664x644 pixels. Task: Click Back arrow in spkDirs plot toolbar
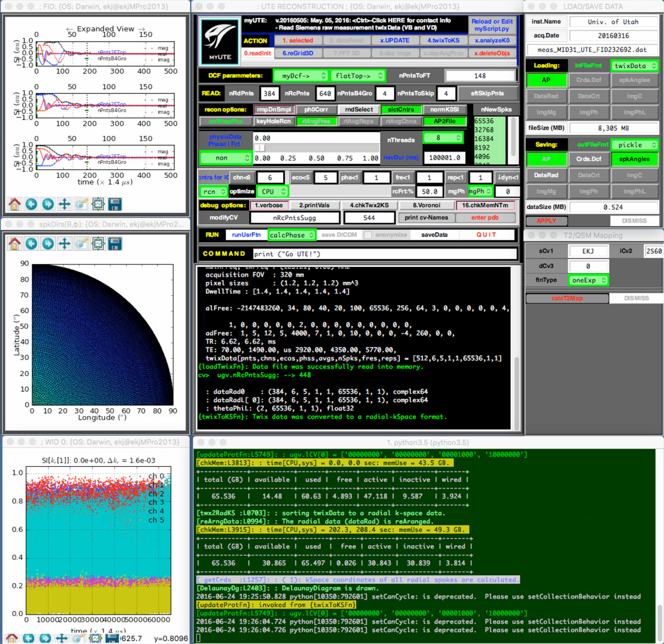31,244
